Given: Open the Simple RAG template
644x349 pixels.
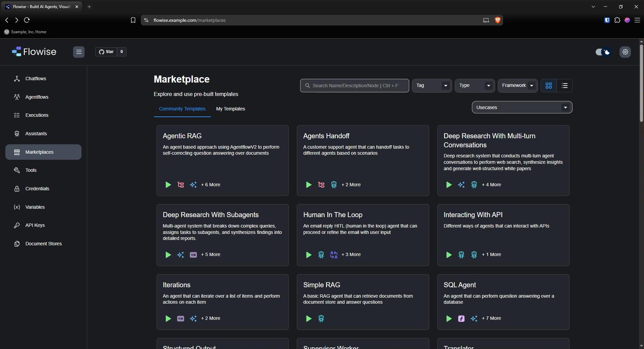Looking at the screenshot, I should coord(363,302).
